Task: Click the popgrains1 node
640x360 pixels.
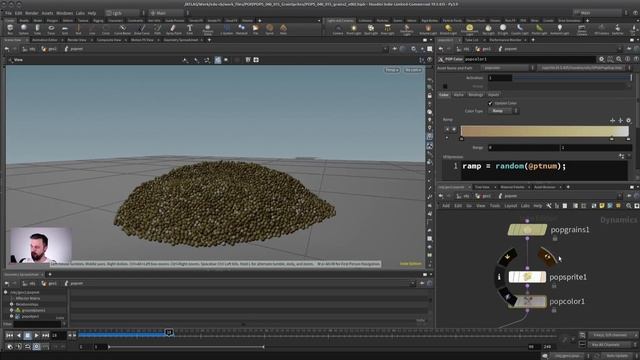Action: click(x=527, y=230)
